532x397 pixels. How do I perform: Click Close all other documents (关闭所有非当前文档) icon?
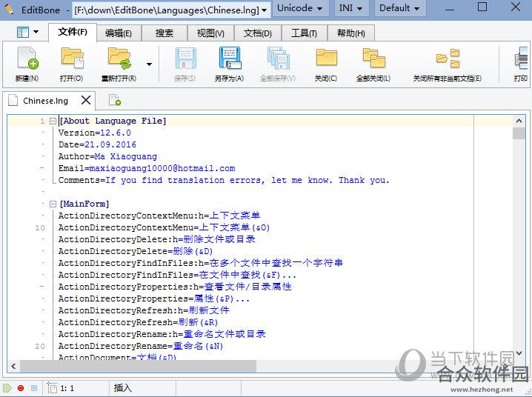(448, 59)
